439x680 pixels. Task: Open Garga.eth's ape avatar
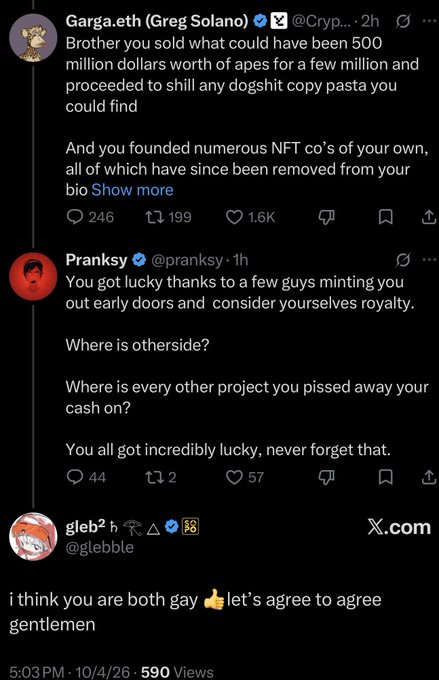(x=33, y=37)
